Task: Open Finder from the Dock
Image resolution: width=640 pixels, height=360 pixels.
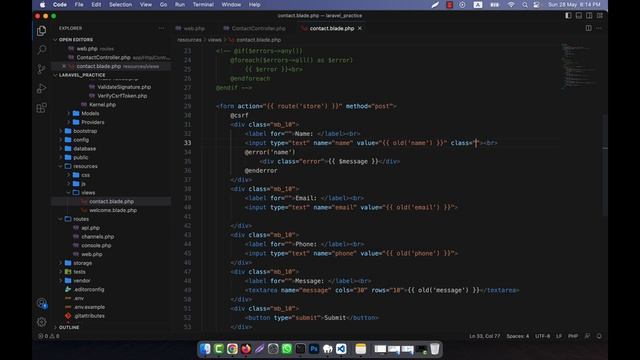Action: point(205,349)
